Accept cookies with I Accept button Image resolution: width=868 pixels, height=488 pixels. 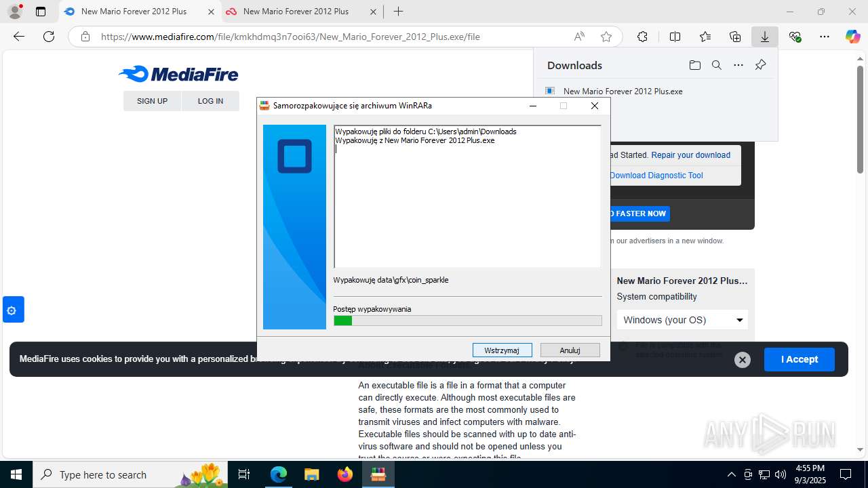coord(799,359)
